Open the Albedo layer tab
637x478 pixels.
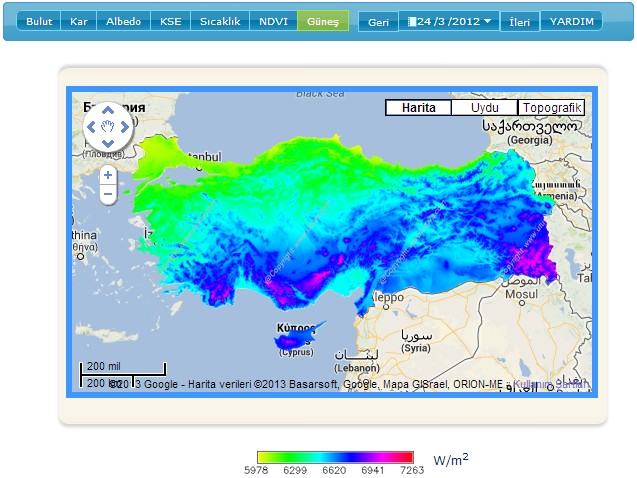coord(123,21)
